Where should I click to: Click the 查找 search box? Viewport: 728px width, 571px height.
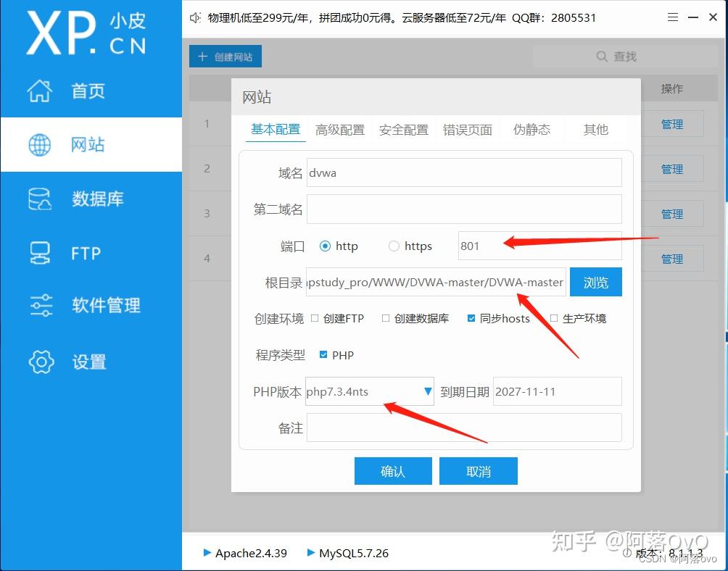coord(624,57)
